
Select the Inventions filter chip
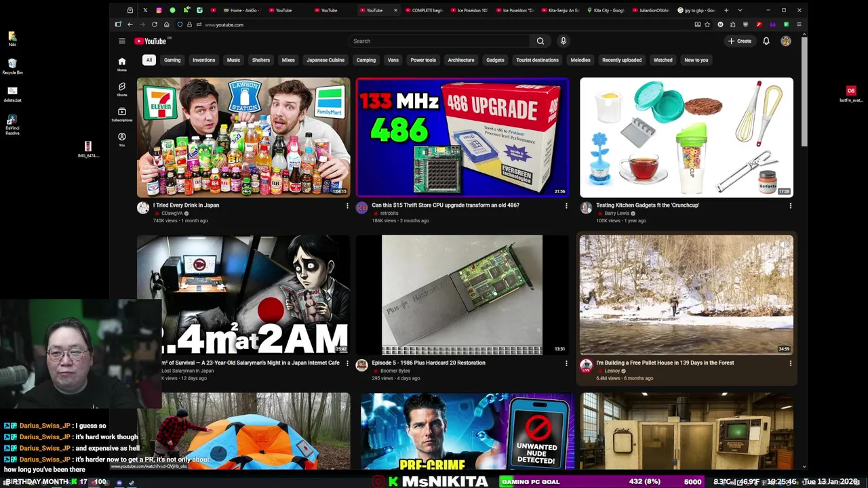pos(203,60)
